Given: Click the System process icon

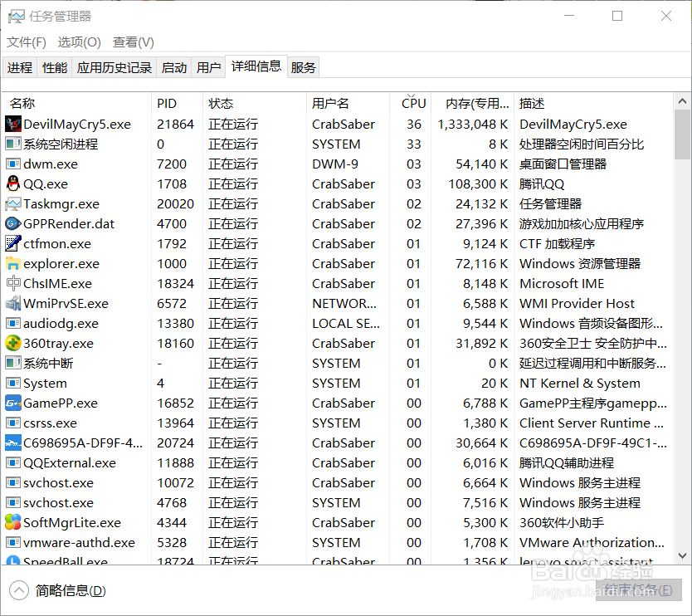Looking at the screenshot, I should pos(12,383).
